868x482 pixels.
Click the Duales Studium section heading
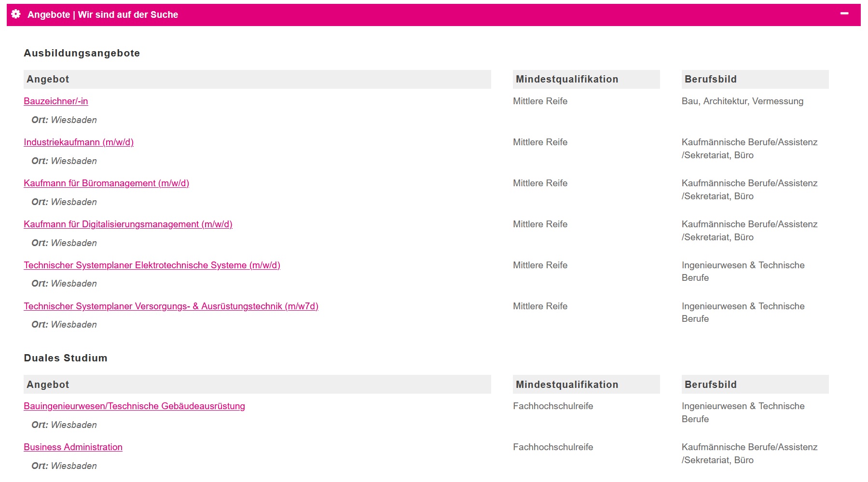point(66,358)
